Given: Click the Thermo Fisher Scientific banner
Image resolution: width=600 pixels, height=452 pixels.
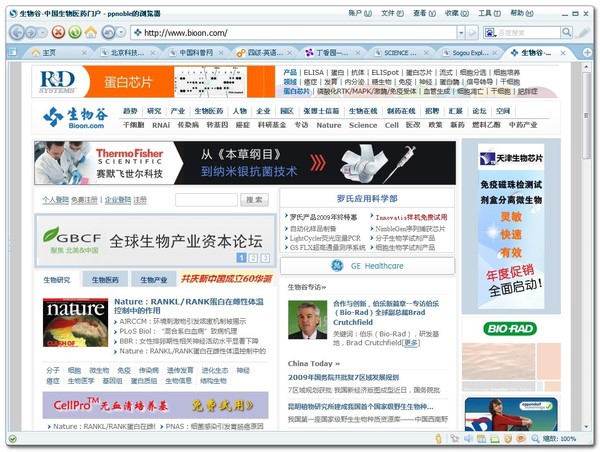Looking at the screenshot, I should click(x=245, y=163).
